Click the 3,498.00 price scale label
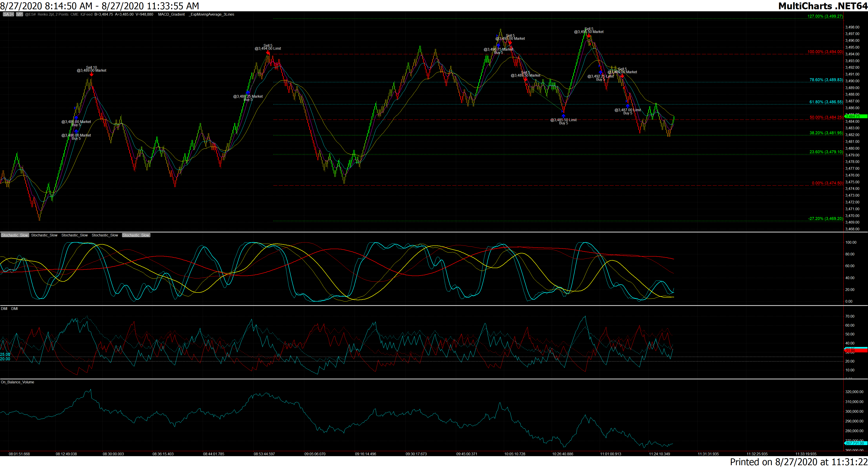The height and width of the screenshot is (467, 868). 852,27
